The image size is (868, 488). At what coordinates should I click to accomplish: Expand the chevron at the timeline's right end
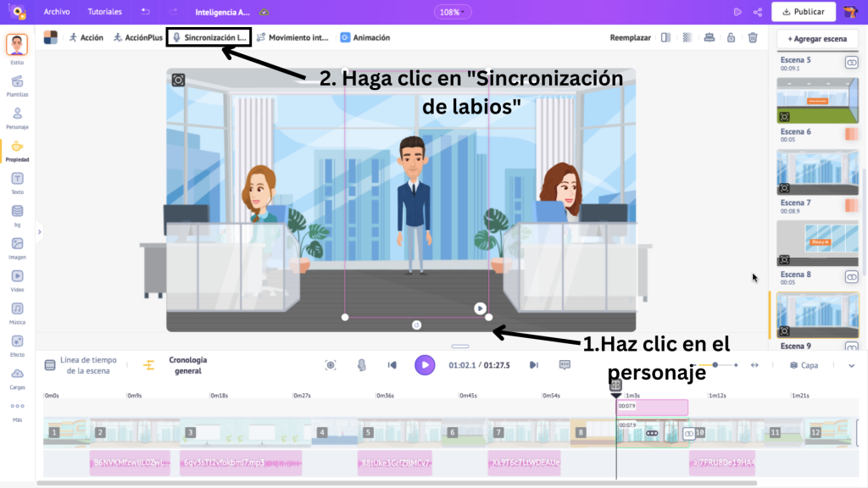pos(851,365)
